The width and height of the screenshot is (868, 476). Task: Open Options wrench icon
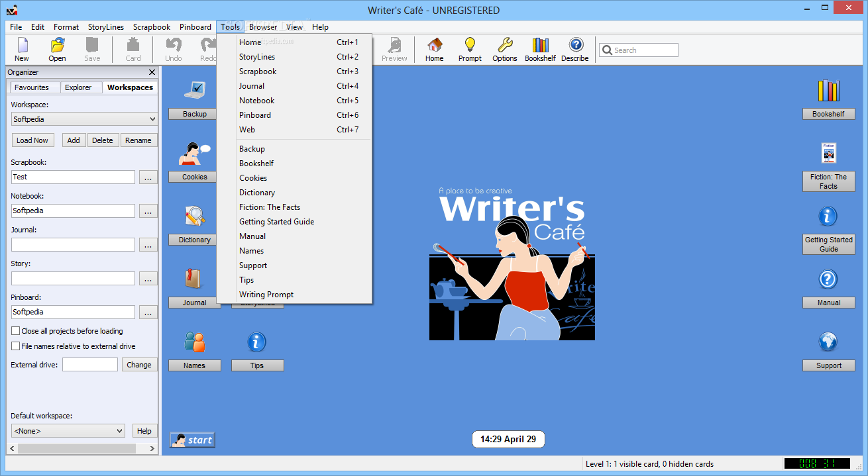pyautogui.click(x=505, y=50)
